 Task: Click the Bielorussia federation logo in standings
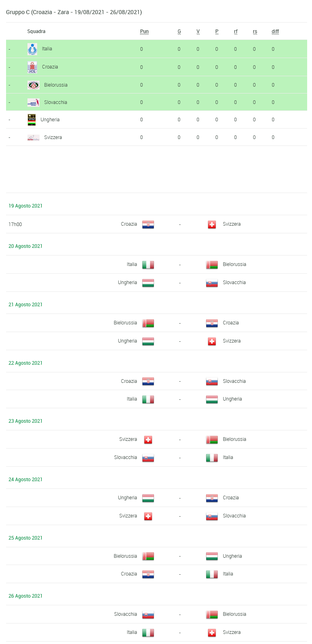point(34,85)
